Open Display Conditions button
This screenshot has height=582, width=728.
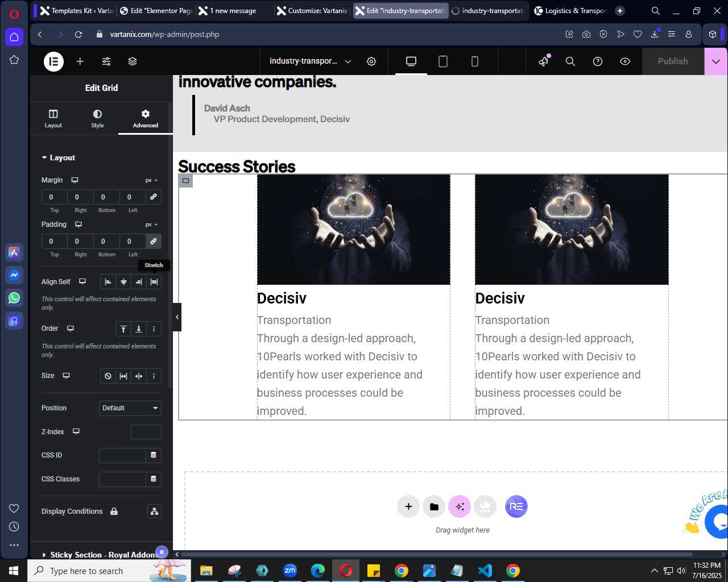pyautogui.click(x=154, y=512)
